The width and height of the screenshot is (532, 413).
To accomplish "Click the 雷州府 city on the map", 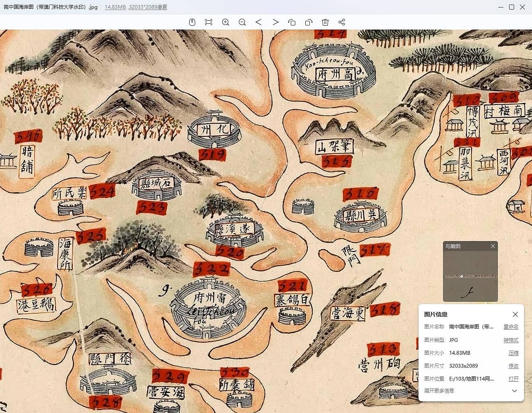I will click(x=209, y=307).
